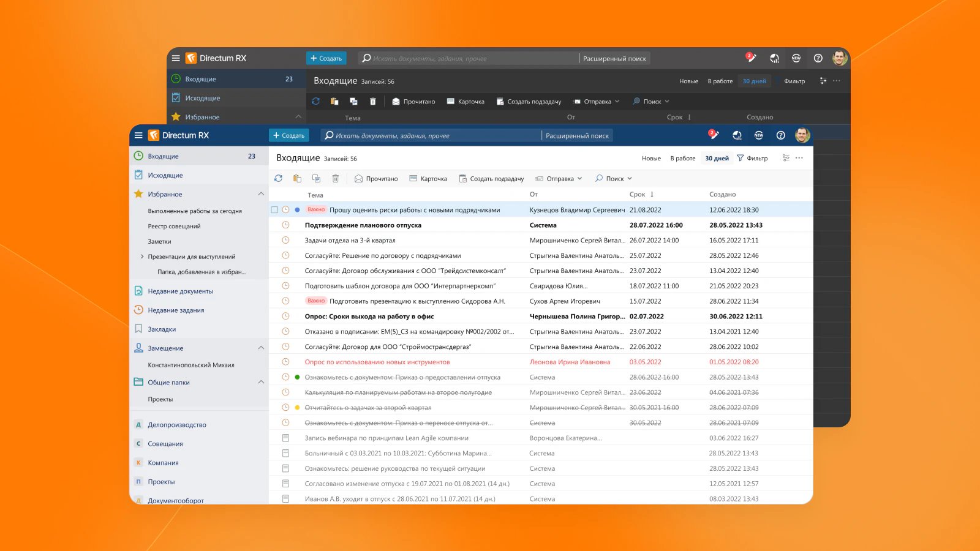
Task: Click 'Создать подзадачу' in light window toolbar
Action: coord(491,179)
